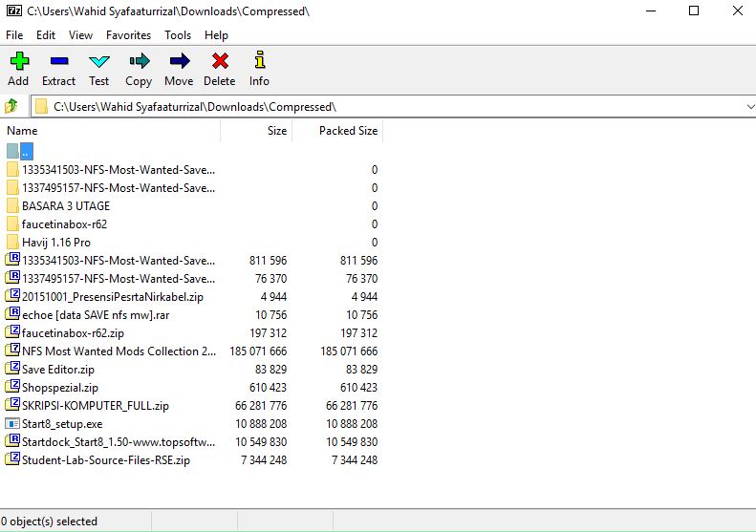Select file name 'Shopspezial.zip'
Screen dimensions: 756x532
(x=60, y=388)
